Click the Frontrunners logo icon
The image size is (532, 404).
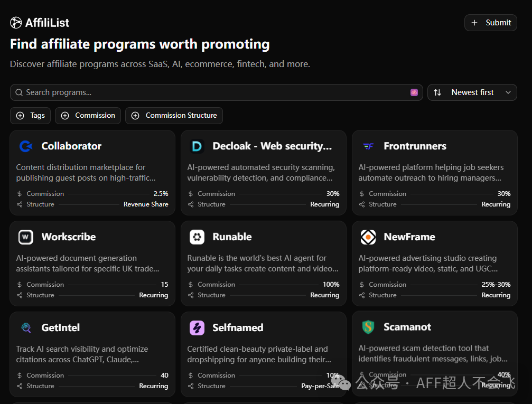(x=368, y=146)
